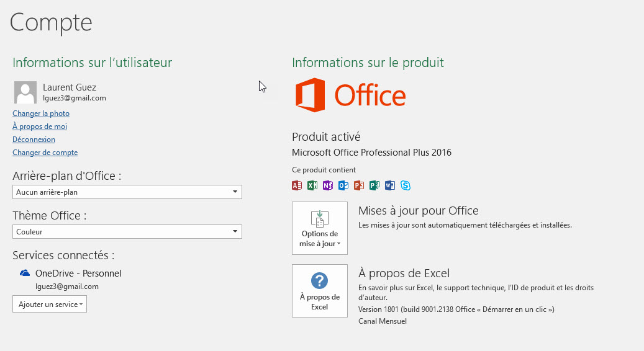Viewport: 644px width, 351px height.
Task: Click the À propos de Excel heading text
Action: 404,273
